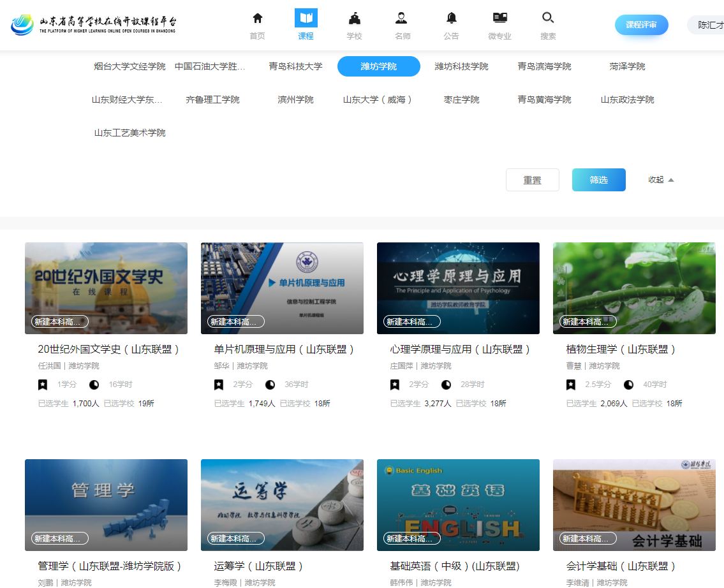Click enrolled count 2,069人

[x=614, y=404]
